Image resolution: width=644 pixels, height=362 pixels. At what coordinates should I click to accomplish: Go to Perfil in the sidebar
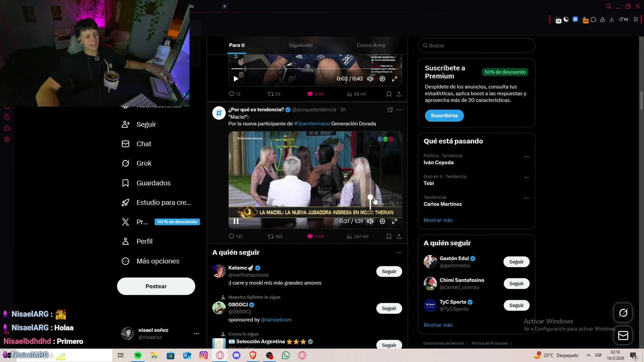click(x=137, y=241)
